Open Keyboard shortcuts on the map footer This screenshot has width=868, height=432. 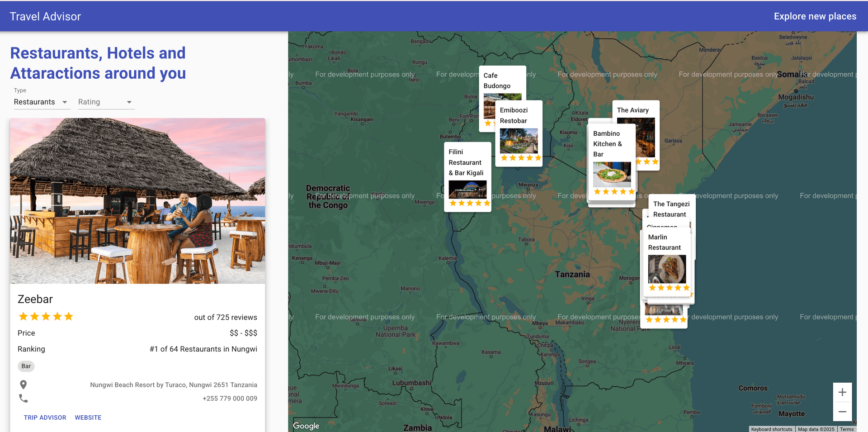click(x=771, y=429)
